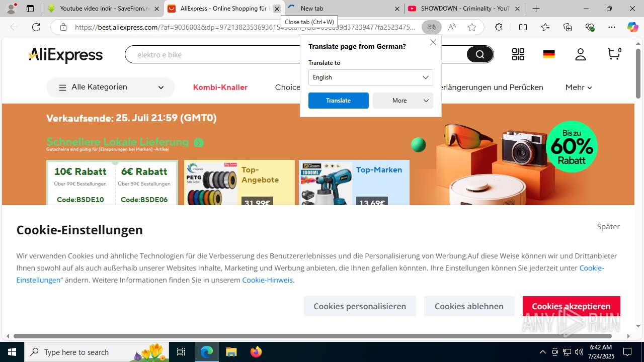Screen dimensions: 644x362
Task: Refresh the page with reload icon
Action: [x=36, y=27]
